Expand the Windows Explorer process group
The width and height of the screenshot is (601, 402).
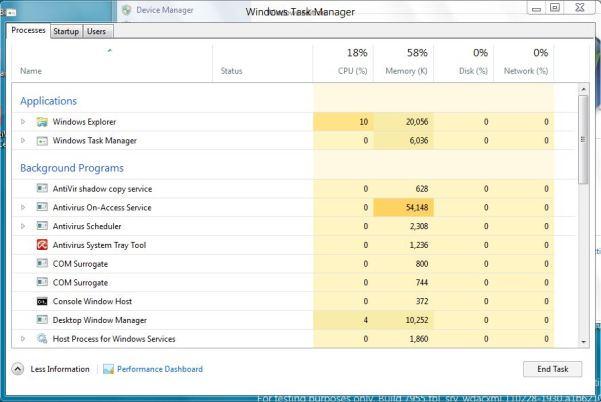23,122
